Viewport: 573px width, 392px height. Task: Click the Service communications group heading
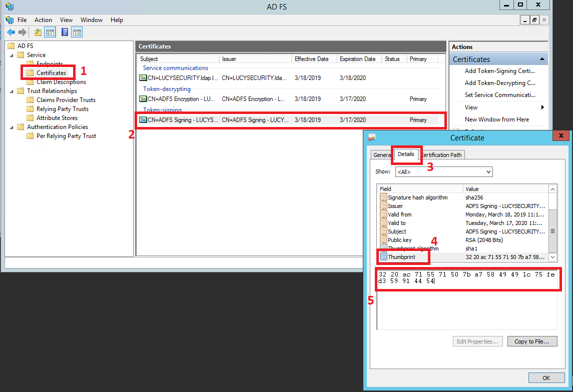click(176, 67)
